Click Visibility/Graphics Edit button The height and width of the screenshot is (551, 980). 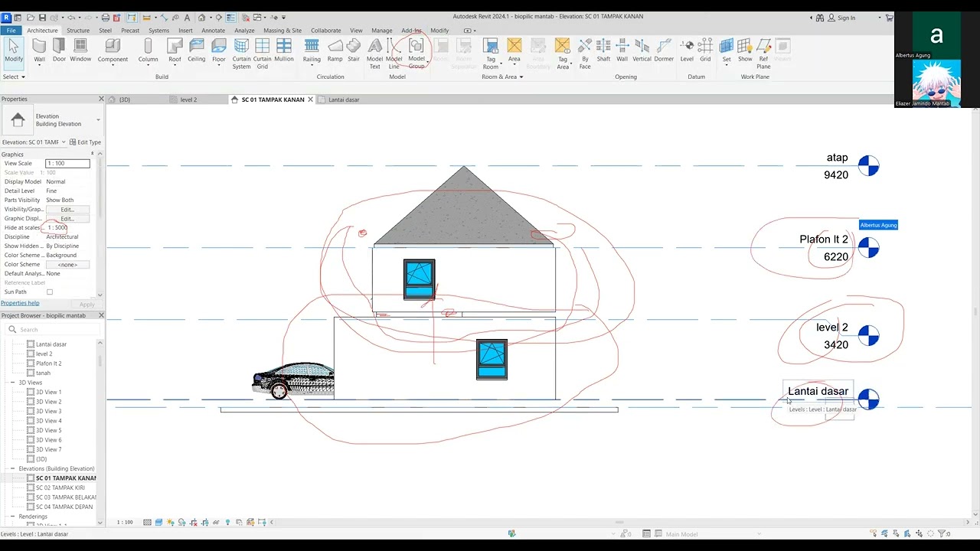click(x=67, y=210)
